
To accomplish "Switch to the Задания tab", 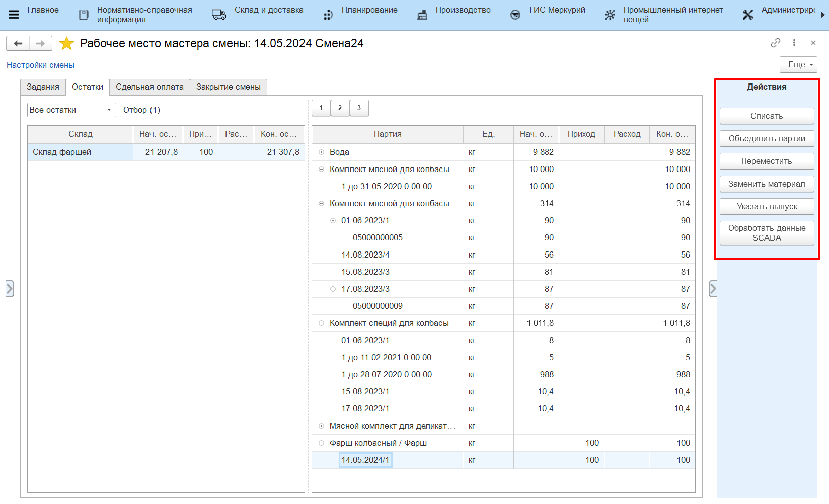I will pyautogui.click(x=43, y=87).
